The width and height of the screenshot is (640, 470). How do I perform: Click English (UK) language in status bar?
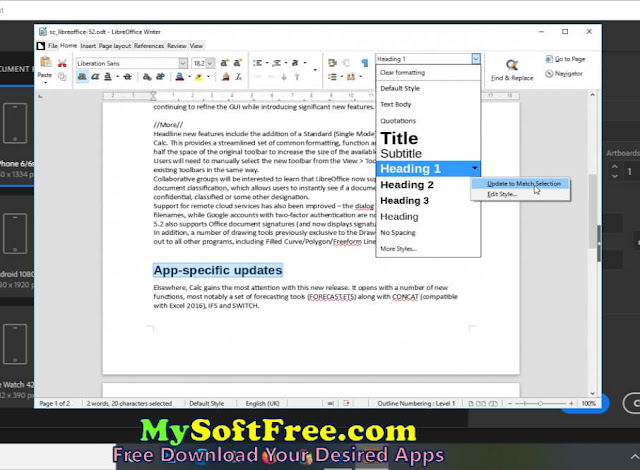click(x=262, y=403)
